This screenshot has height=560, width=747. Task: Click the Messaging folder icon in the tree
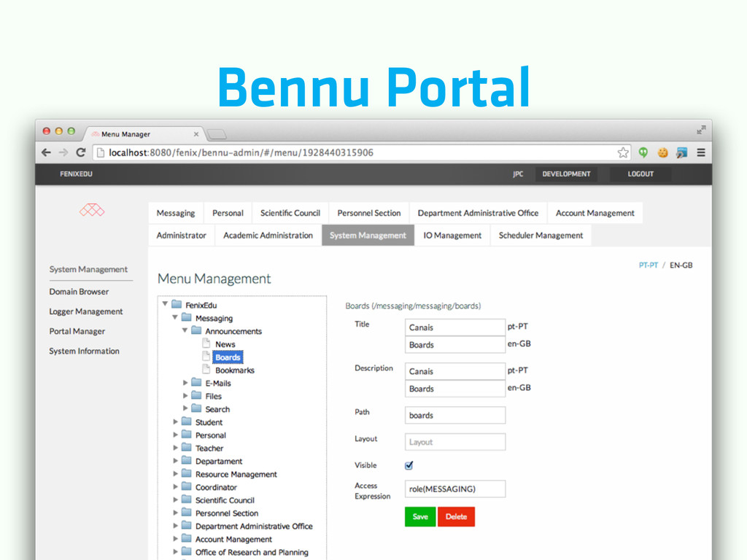click(186, 317)
